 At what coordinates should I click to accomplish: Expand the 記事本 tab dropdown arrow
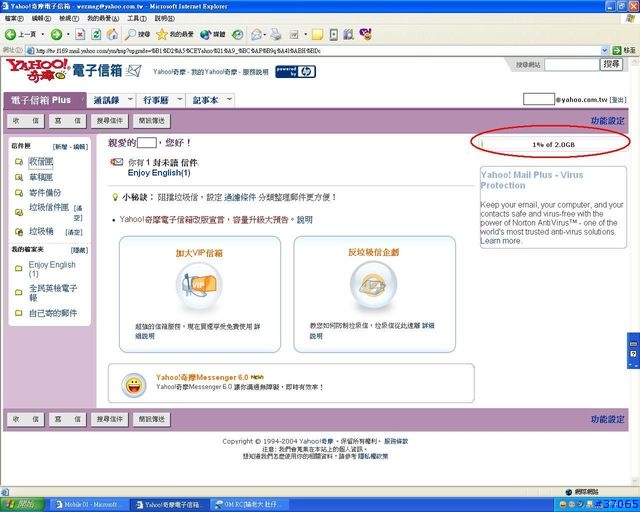click(229, 99)
